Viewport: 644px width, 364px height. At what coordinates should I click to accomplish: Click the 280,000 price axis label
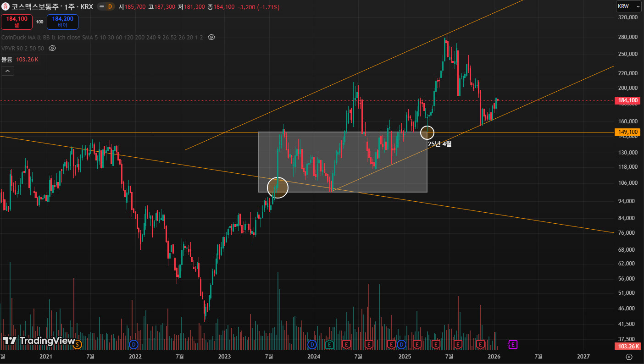point(628,37)
